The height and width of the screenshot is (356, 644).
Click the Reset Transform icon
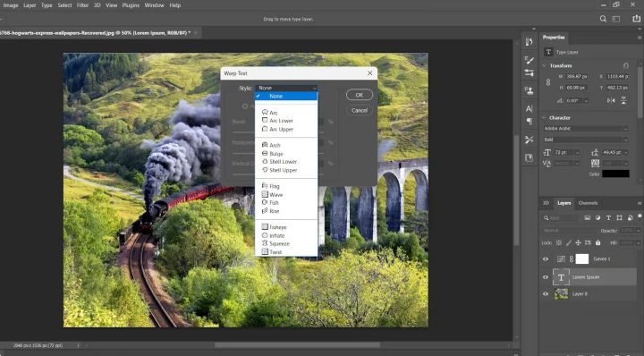coord(625,65)
